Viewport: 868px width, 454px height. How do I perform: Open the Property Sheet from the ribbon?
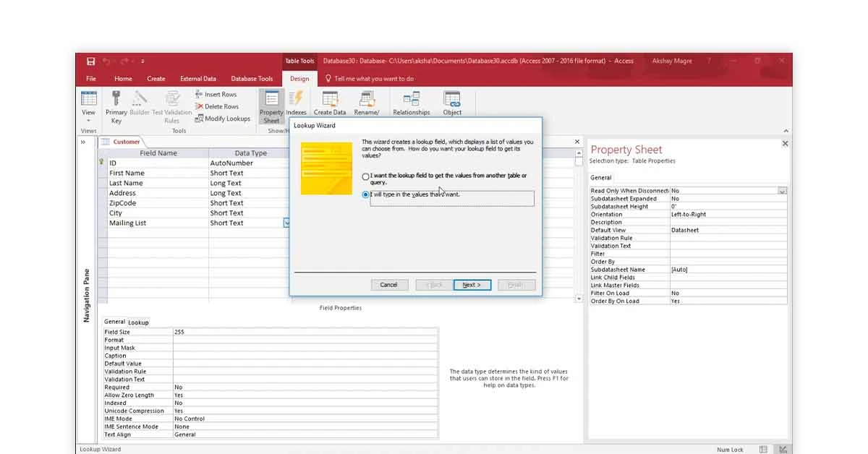point(271,105)
